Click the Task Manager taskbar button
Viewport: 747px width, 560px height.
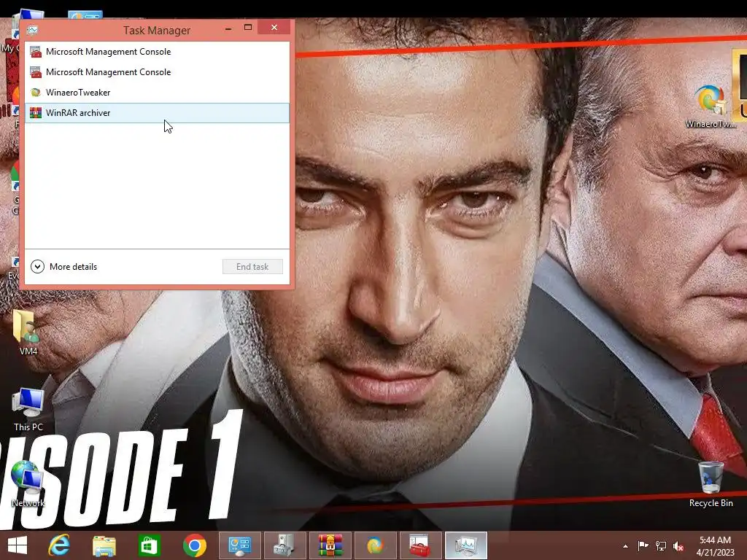click(x=466, y=545)
